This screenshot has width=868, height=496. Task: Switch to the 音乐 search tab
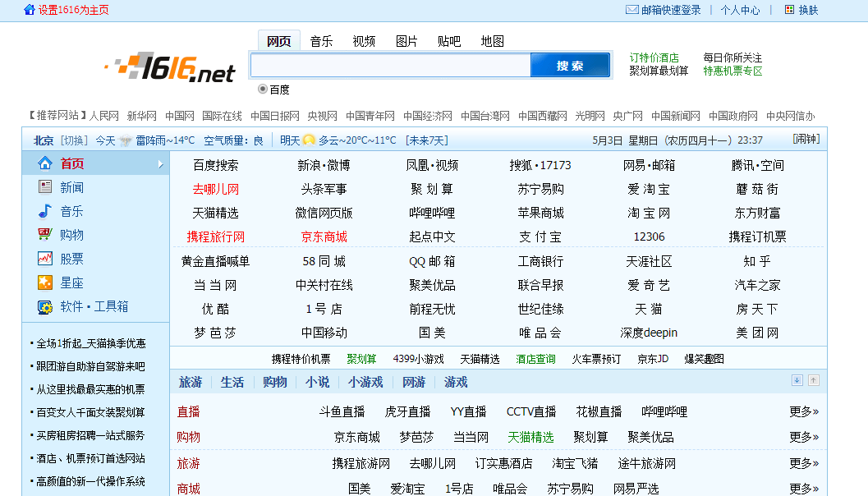[321, 41]
